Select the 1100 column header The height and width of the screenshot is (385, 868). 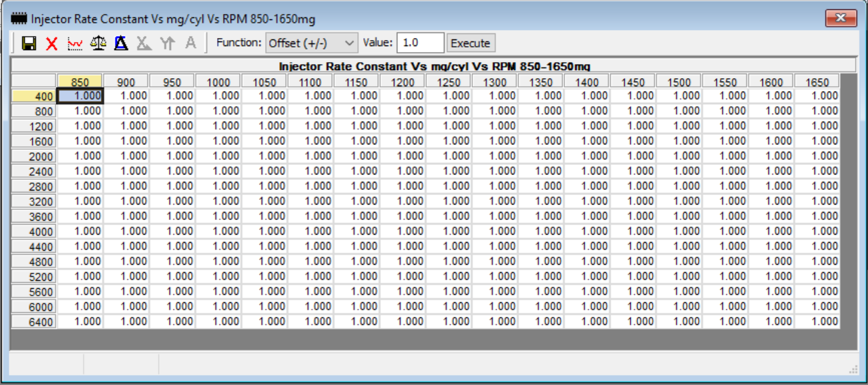310,82
